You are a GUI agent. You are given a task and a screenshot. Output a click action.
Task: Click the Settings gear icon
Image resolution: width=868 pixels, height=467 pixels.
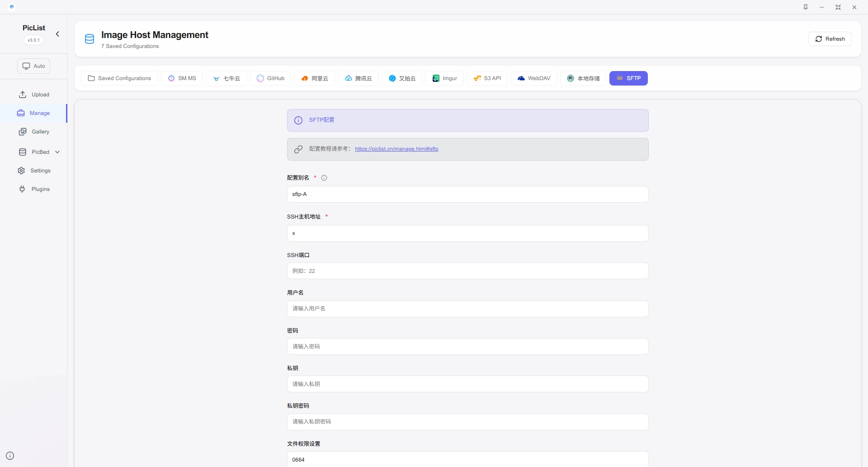21,171
